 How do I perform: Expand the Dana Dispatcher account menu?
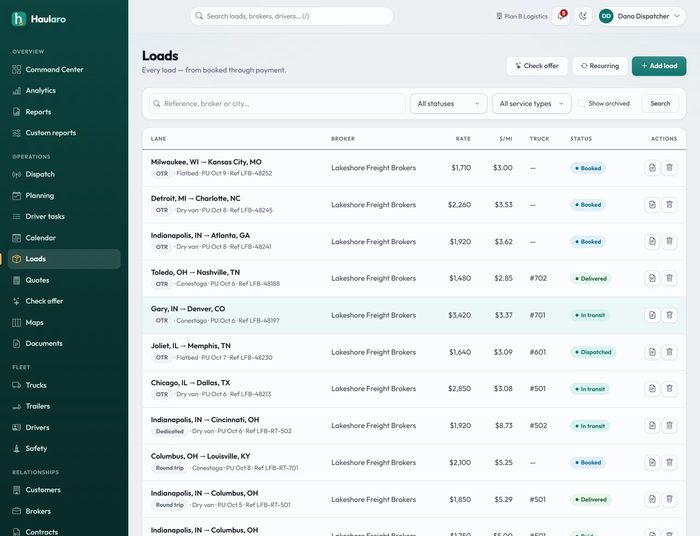[641, 16]
